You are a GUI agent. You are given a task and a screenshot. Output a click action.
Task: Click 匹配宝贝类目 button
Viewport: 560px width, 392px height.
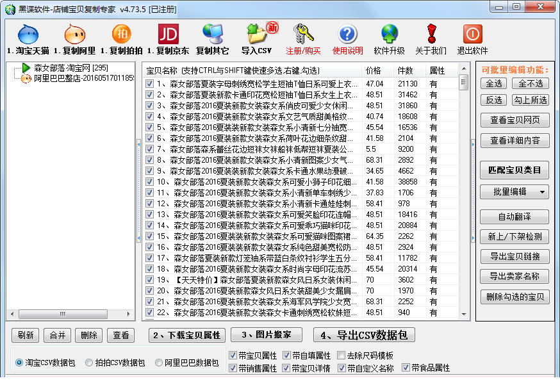pos(515,170)
